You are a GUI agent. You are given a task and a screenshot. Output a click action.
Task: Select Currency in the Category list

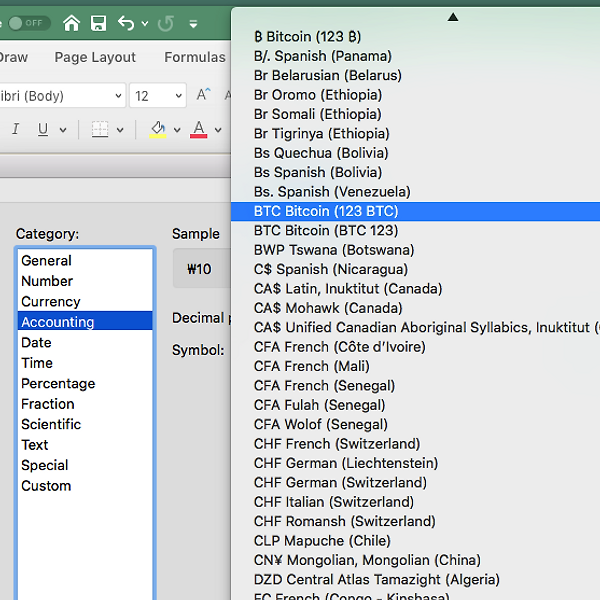51,301
